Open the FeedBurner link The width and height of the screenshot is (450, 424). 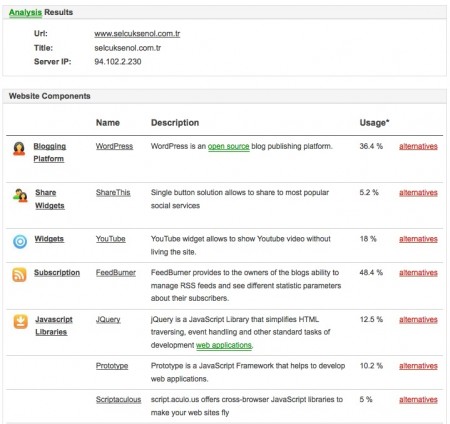point(116,273)
